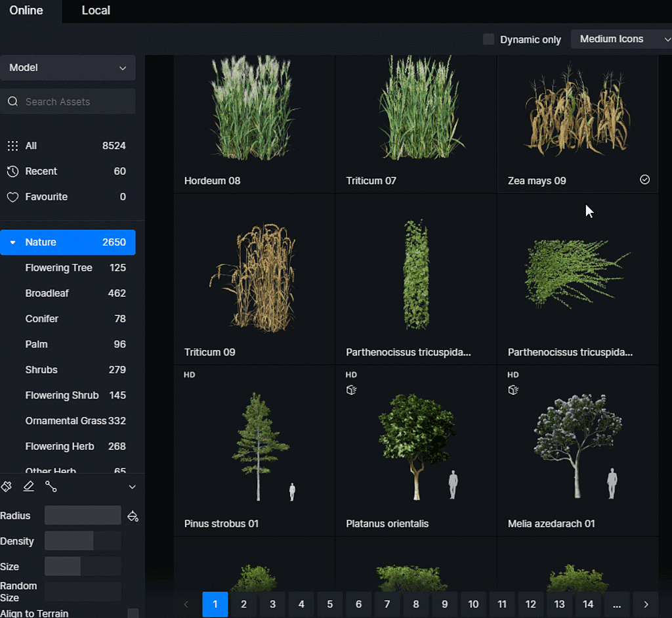Adjust the Radius slider
Image resolution: width=672 pixels, height=618 pixels.
coord(83,516)
